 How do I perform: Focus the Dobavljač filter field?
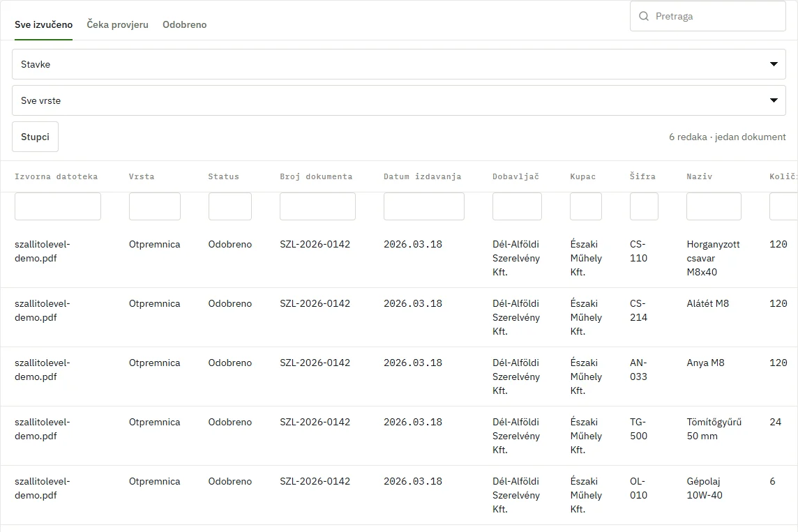click(517, 206)
